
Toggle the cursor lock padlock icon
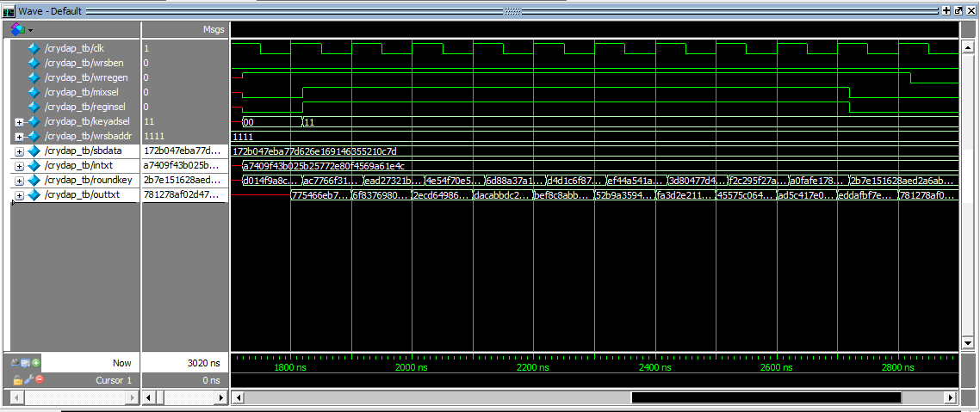17,379
